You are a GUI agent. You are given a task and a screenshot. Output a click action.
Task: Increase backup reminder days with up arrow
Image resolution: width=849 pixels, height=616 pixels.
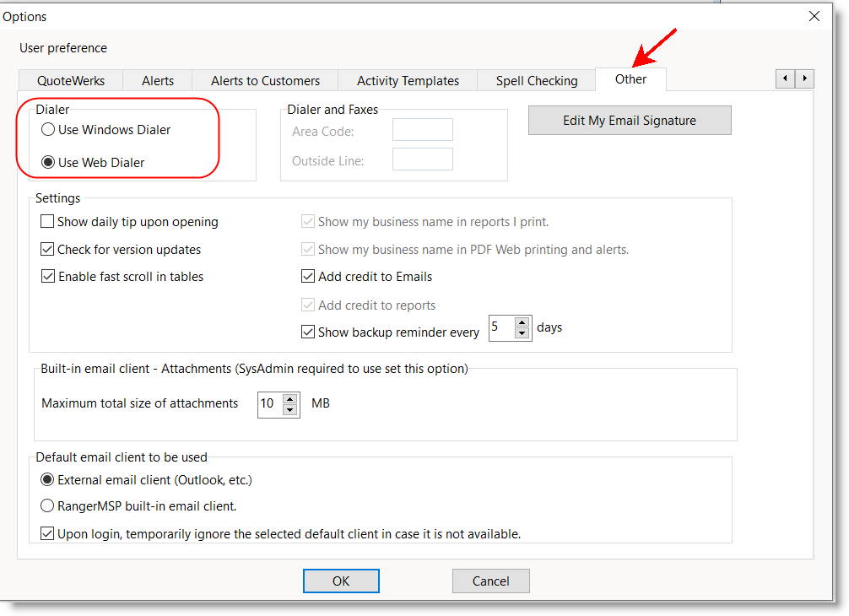point(522,323)
